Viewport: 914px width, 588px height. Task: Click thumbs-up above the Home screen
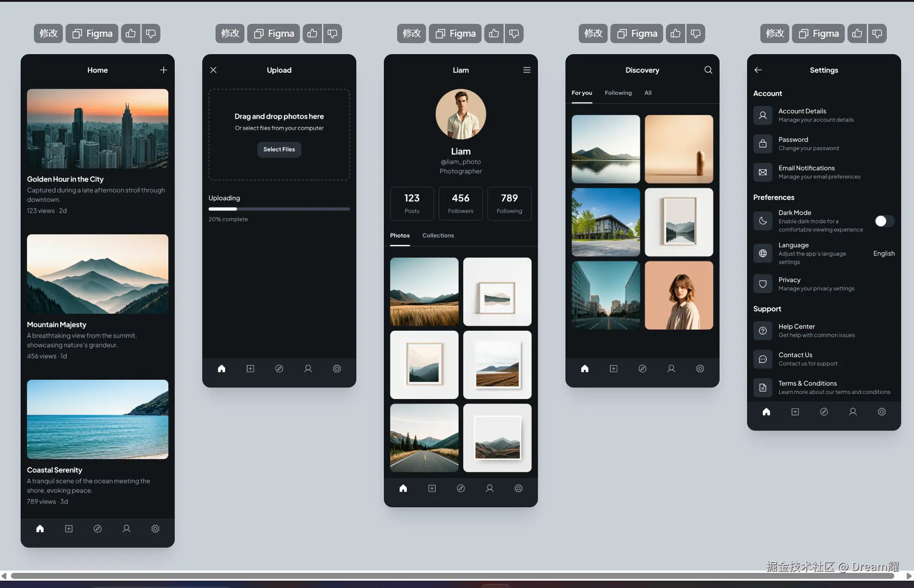point(131,33)
